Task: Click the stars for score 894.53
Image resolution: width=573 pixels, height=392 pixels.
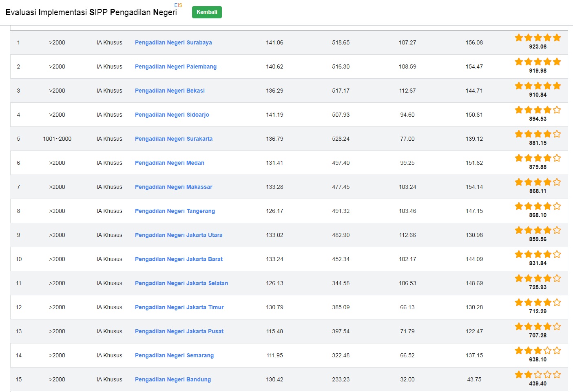Action: point(538,110)
